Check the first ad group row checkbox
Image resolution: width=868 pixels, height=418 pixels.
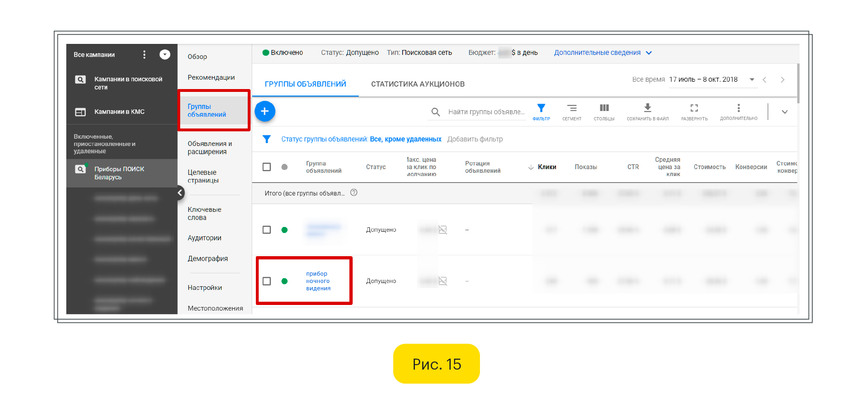click(x=267, y=230)
